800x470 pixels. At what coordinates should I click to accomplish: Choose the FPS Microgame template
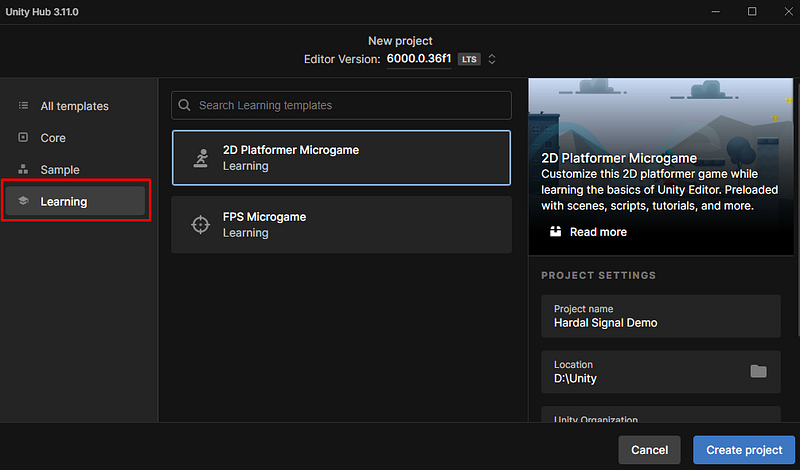341,225
